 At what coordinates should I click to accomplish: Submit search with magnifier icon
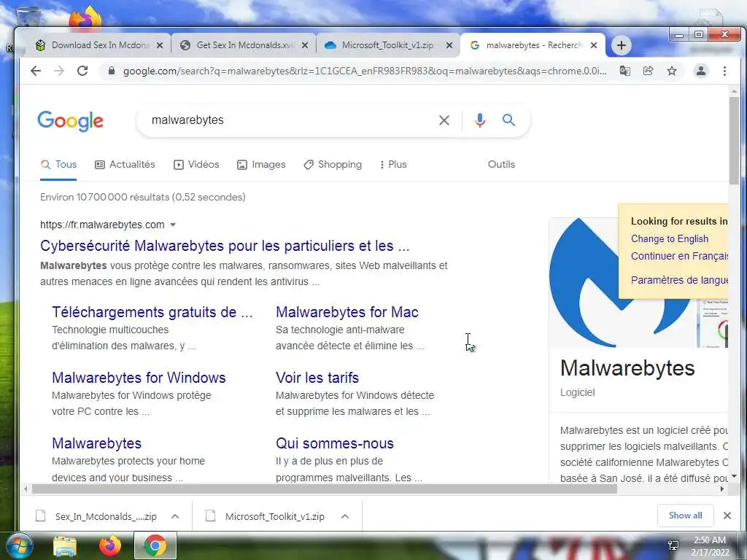508,120
